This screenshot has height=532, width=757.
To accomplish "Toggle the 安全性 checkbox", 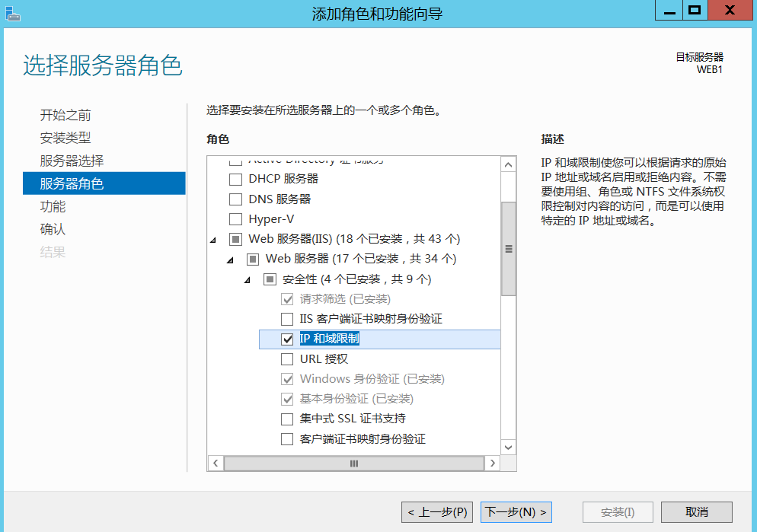I will click(270, 279).
